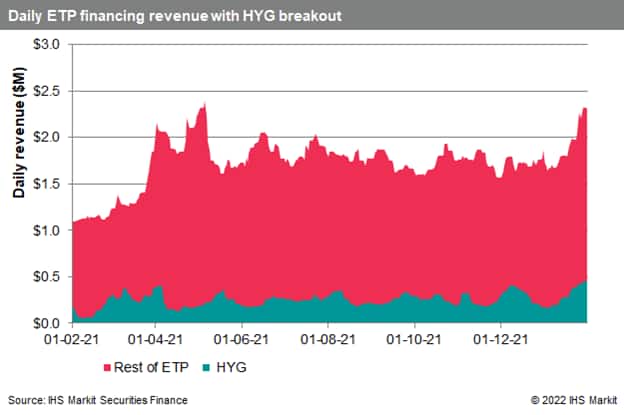Select the 01-08-21 date on x-axis
The height and width of the screenshot is (415, 624).
point(329,339)
